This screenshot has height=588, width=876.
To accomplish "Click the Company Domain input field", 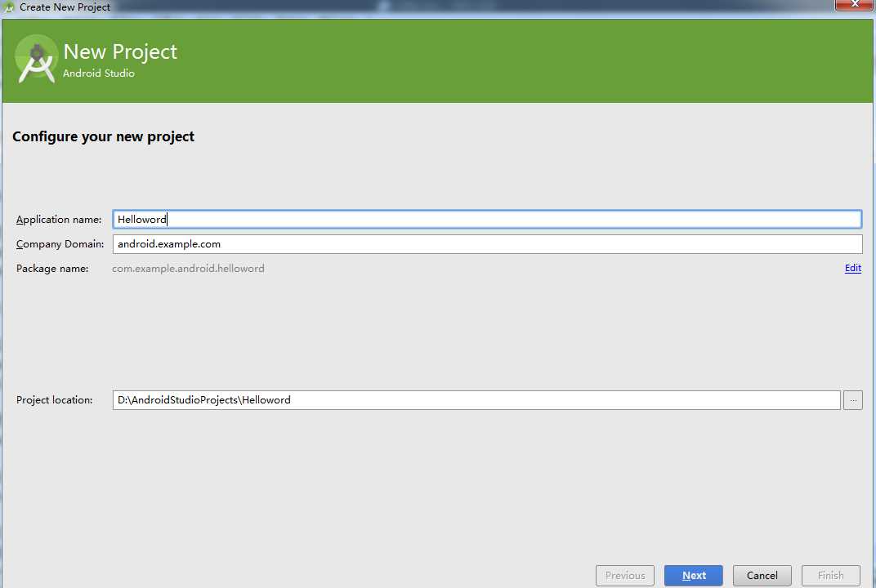I will coord(487,244).
